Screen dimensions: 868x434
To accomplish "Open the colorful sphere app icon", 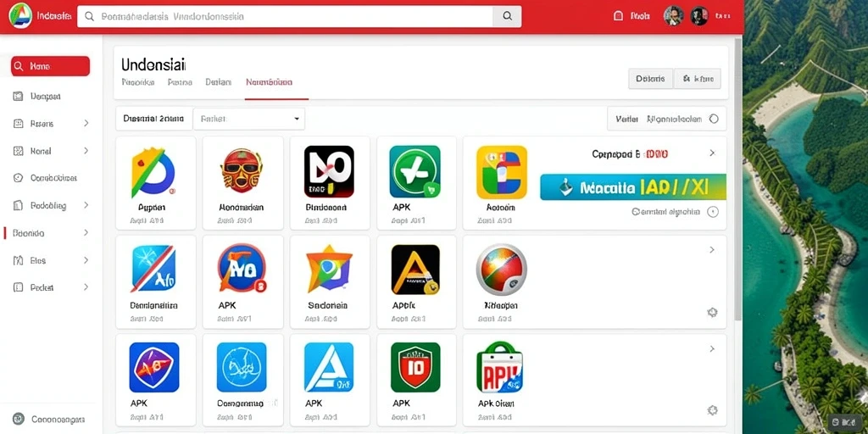I will point(502,270).
